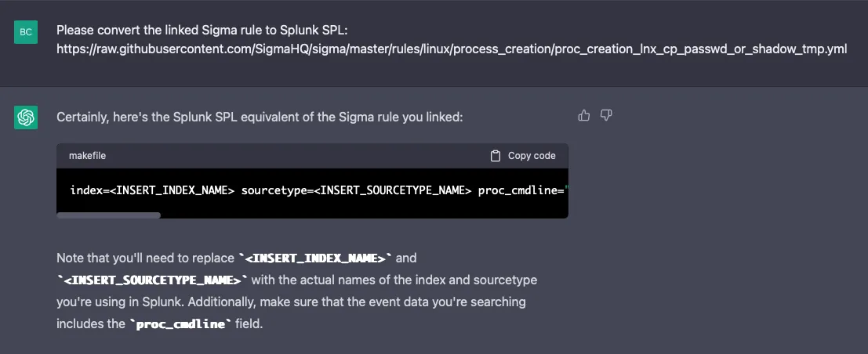Screen dimensions: 868x354
Task: Click proc_cmdline= at end of code line
Action: (521, 190)
